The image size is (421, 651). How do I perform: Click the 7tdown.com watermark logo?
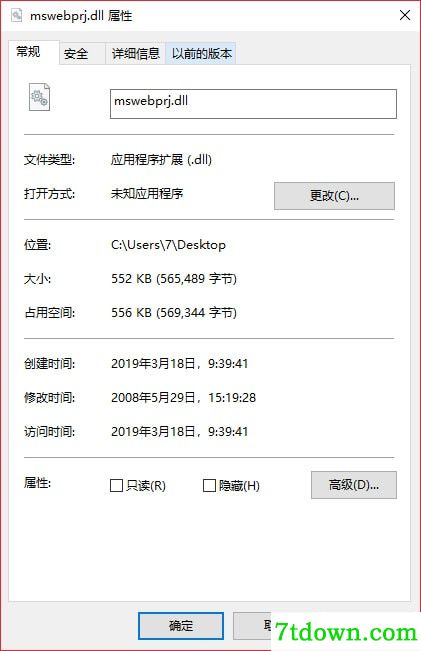coord(346,632)
